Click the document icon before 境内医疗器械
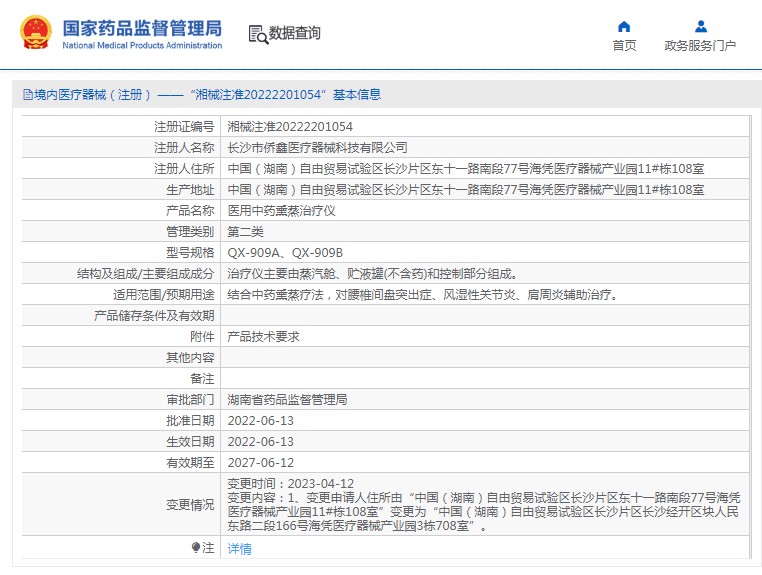Viewport: 762px width, 575px height. tap(28, 95)
